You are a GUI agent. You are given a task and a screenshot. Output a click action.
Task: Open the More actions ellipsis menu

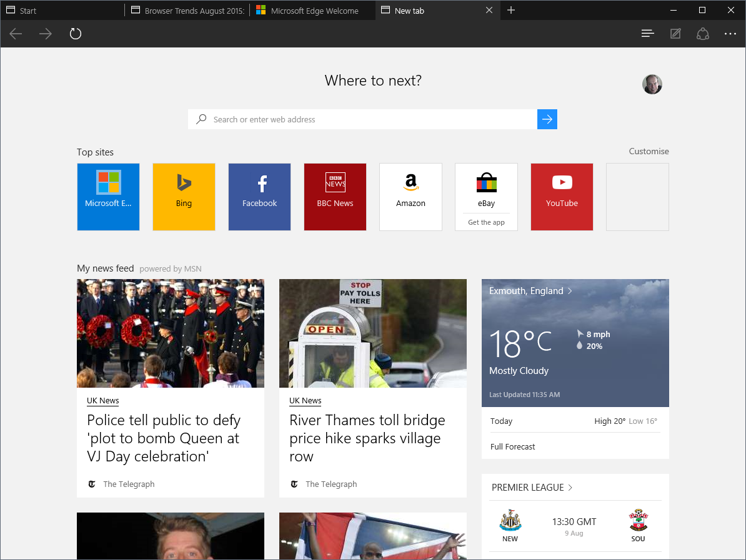(x=730, y=33)
